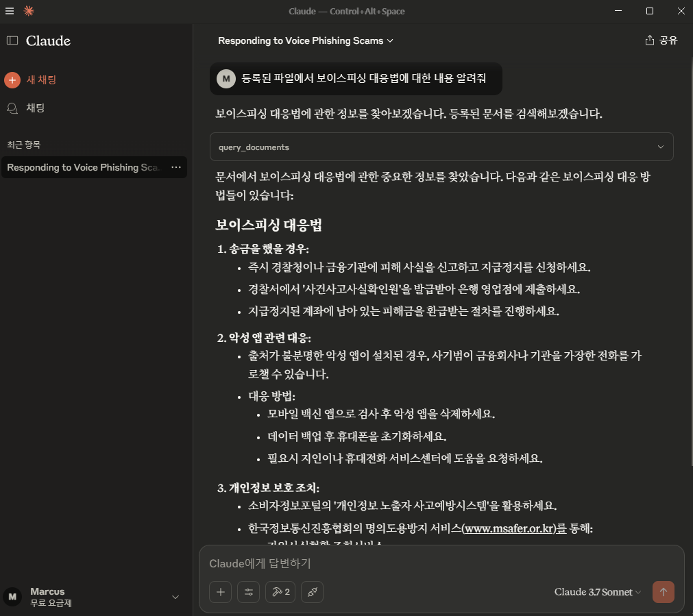Open the more options ellipsis for the conversation

tap(176, 167)
